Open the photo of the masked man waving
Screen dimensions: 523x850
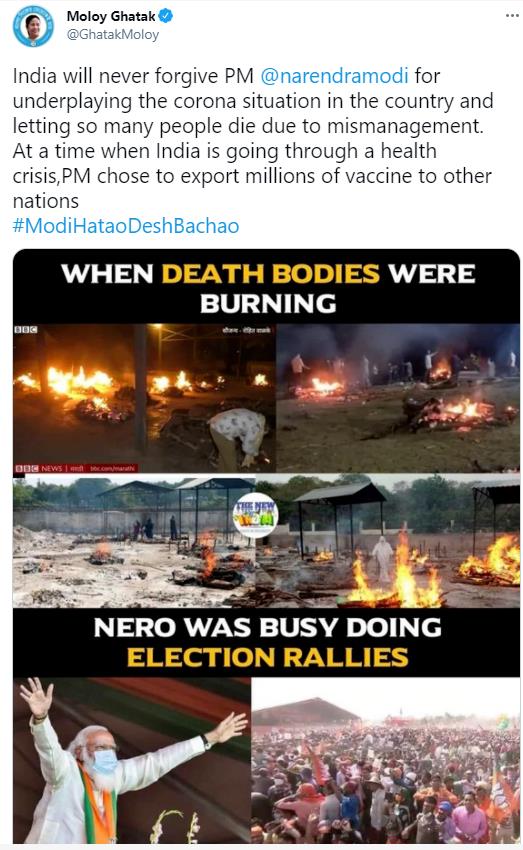132,759
